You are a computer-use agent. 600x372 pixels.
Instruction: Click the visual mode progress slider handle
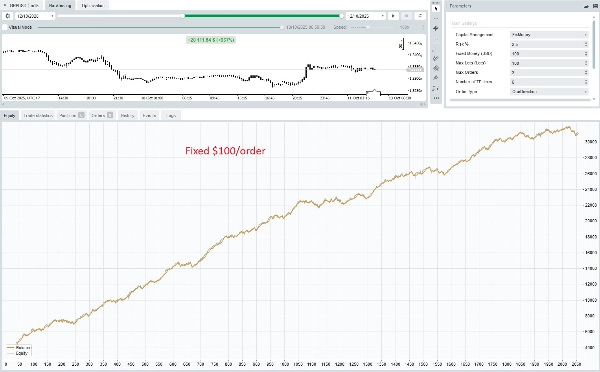coord(282,27)
